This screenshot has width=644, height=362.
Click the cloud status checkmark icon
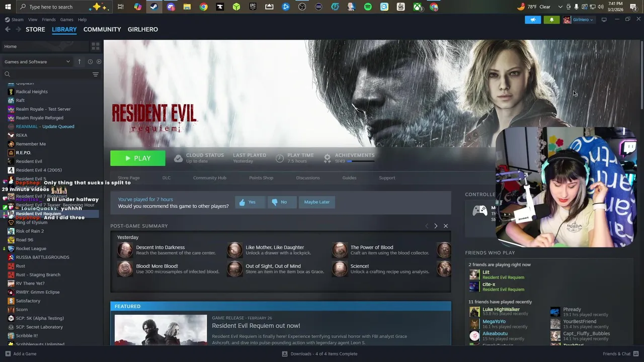coord(178,158)
